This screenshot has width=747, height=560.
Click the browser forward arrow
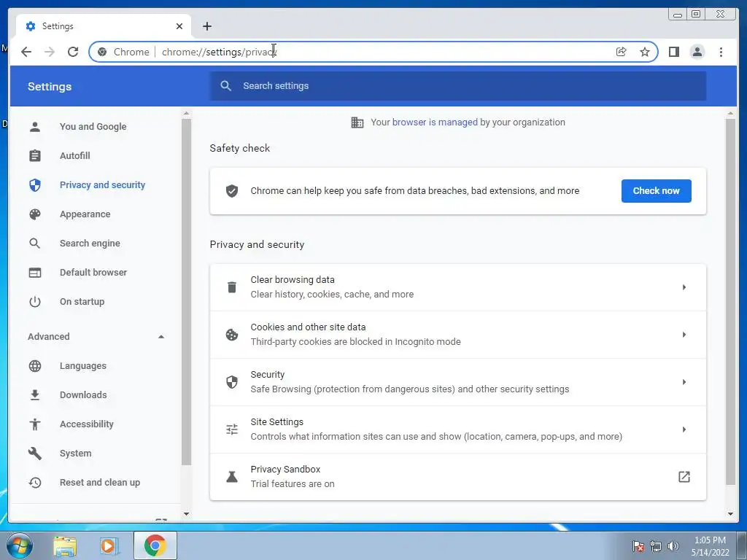click(50, 52)
